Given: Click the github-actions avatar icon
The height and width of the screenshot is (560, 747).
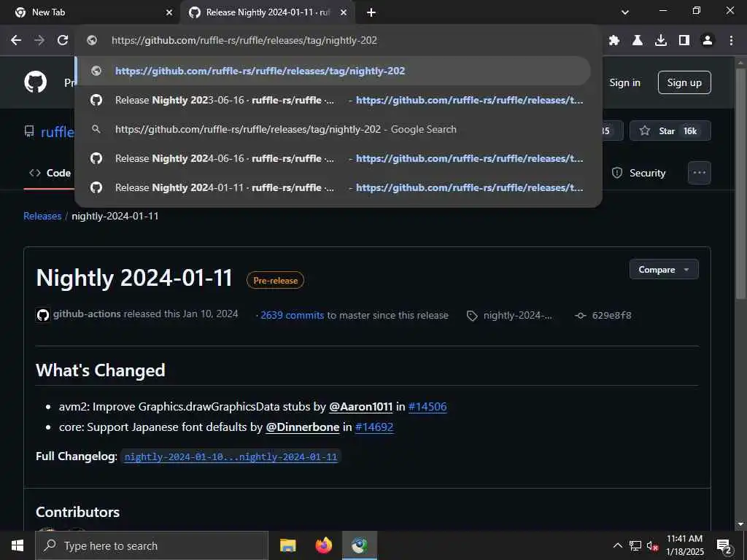Looking at the screenshot, I should click(43, 315).
